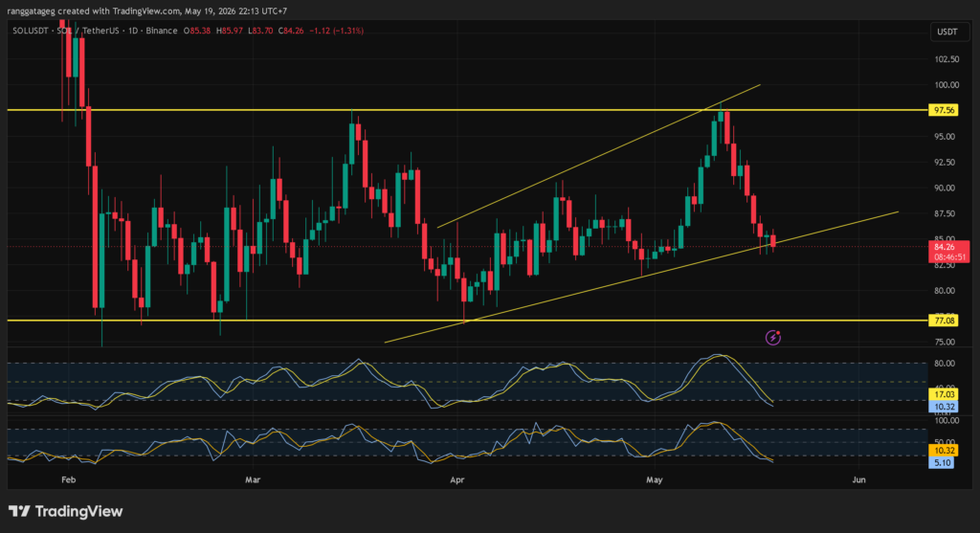Image resolution: width=980 pixels, height=533 pixels.
Task: Click the low value 83.70
Action: coord(260,31)
